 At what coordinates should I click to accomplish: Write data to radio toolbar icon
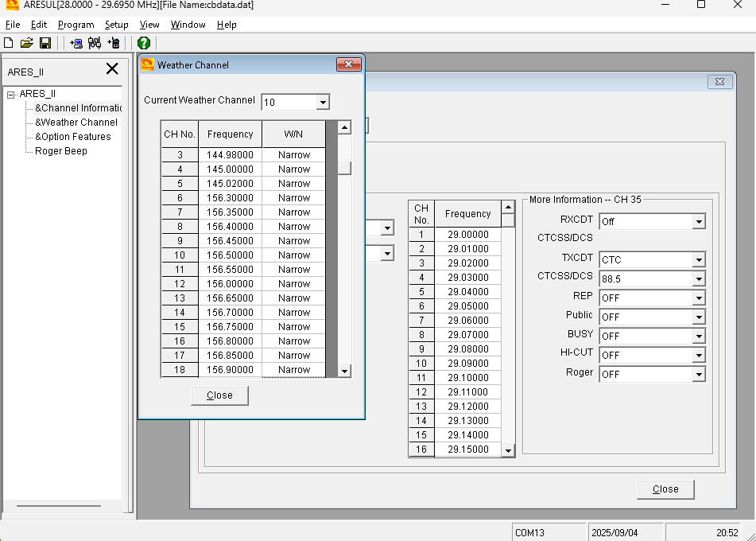click(x=114, y=43)
